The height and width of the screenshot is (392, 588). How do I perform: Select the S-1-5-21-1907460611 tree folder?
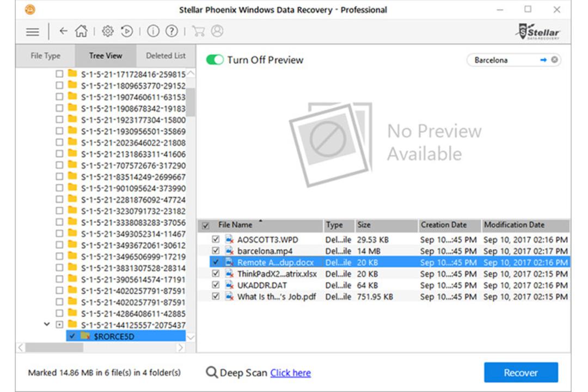coord(133,97)
